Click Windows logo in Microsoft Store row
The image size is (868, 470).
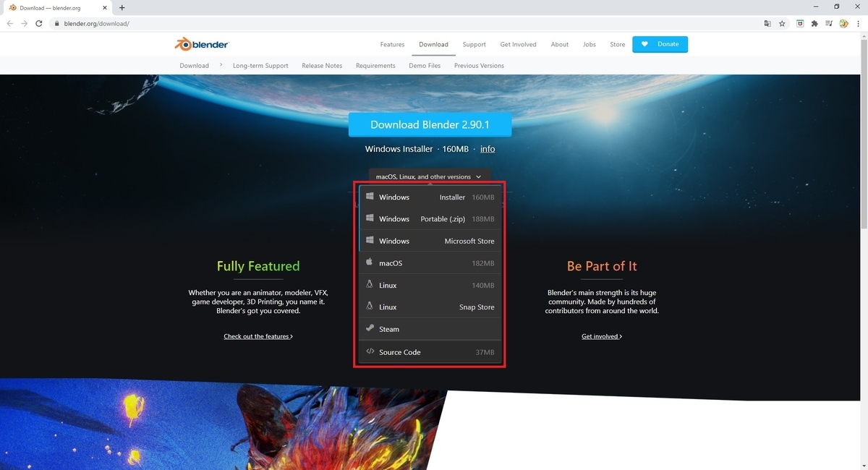[x=370, y=241]
